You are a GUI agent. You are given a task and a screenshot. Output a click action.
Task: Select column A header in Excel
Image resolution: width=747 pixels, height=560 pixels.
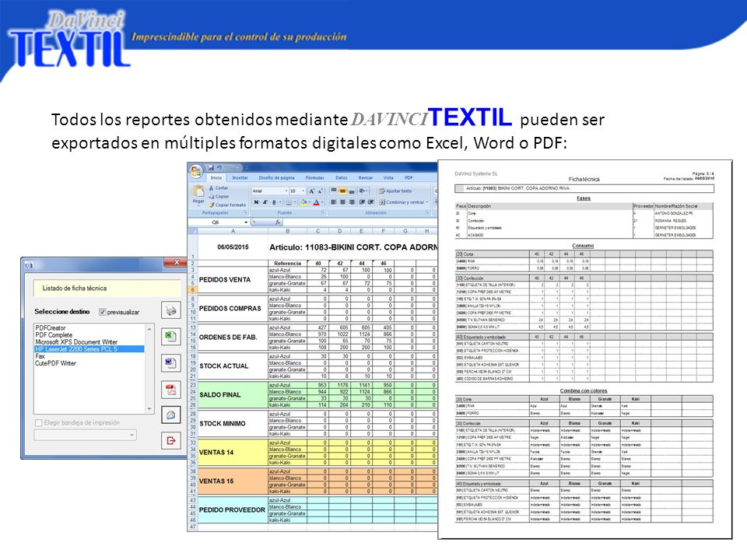pyautogui.click(x=233, y=231)
